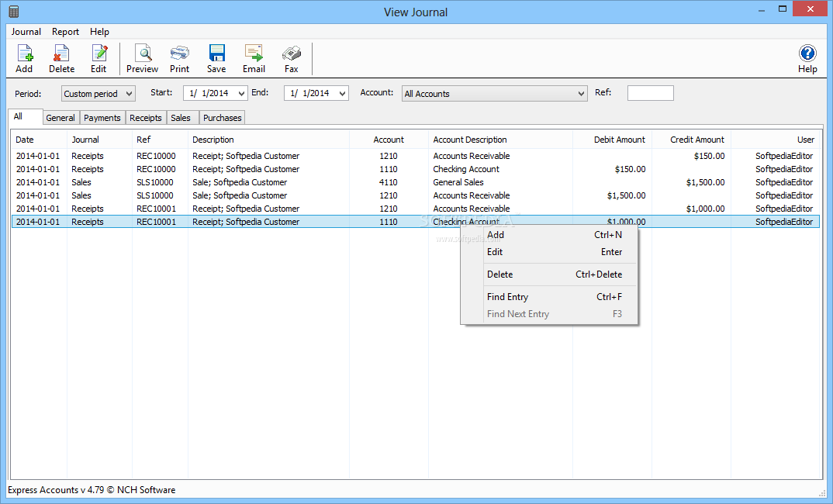Sort by the Account Description column header
The image size is (833, 504).
point(500,140)
